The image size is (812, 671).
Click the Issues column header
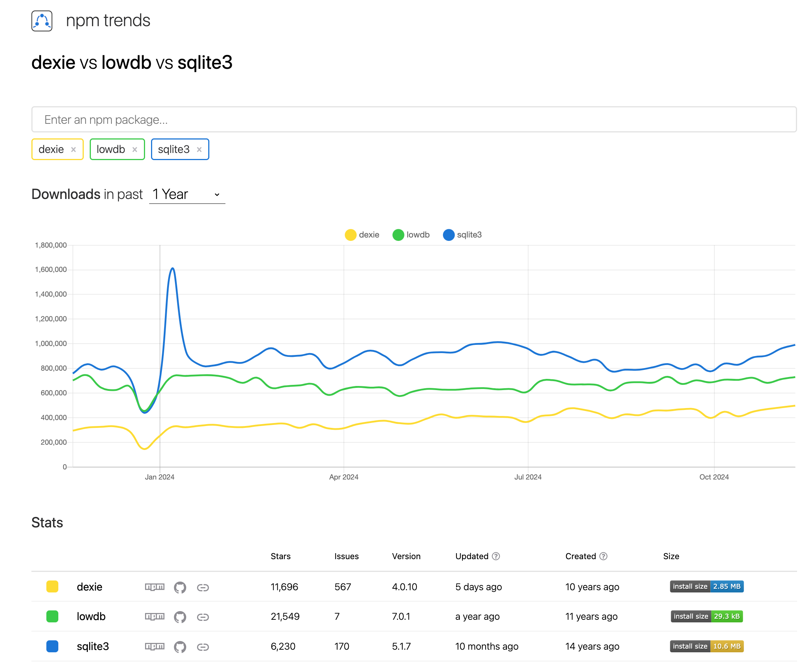(x=347, y=556)
